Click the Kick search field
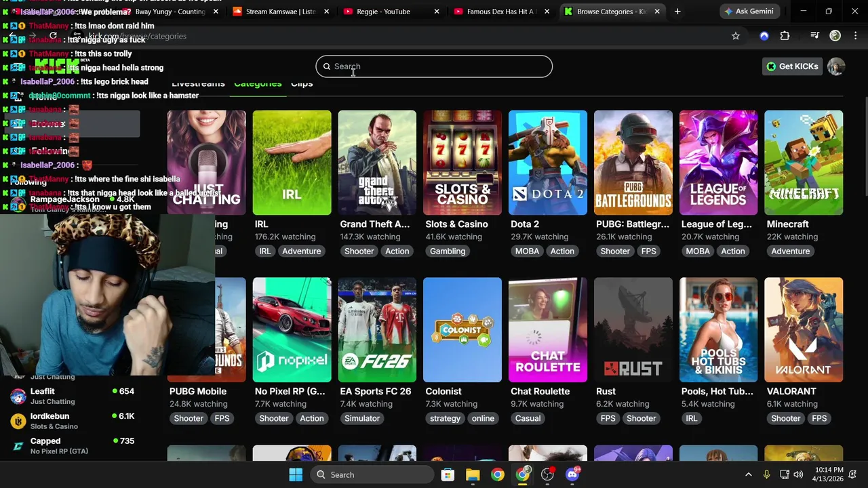The height and width of the screenshot is (488, 868). [434, 66]
